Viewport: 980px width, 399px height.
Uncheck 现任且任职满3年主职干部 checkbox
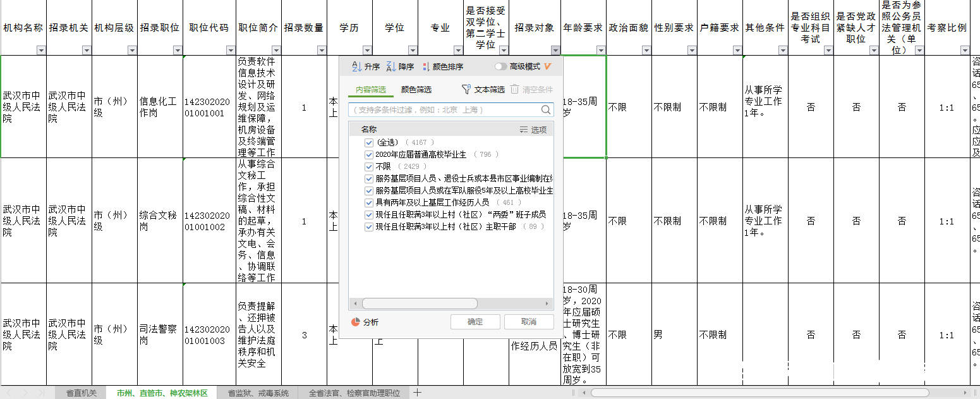pos(369,226)
